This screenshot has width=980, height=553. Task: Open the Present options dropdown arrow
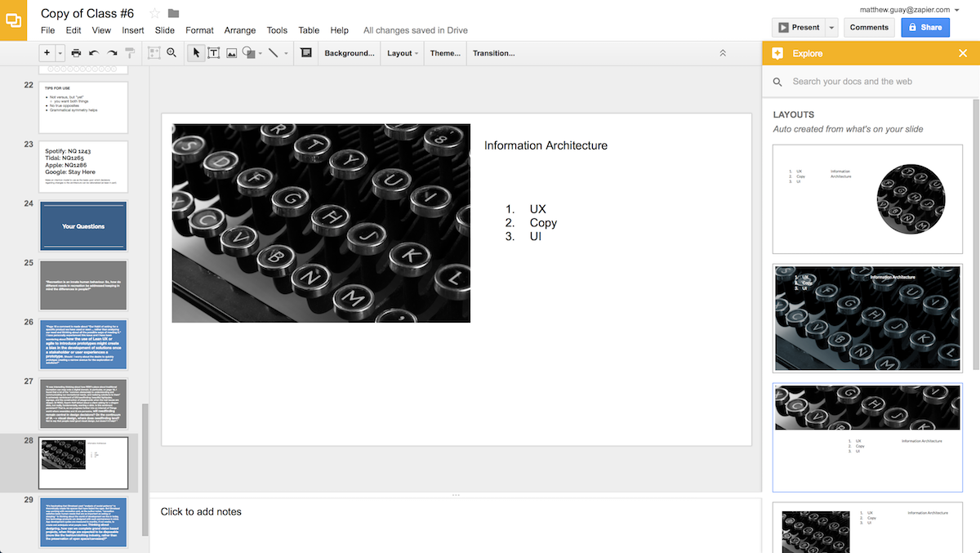(831, 27)
